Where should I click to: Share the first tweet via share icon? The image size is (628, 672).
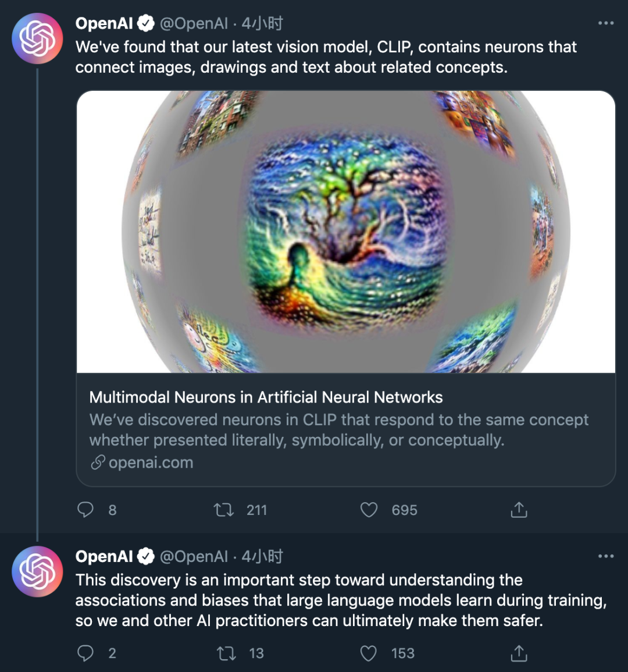coord(519,510)
